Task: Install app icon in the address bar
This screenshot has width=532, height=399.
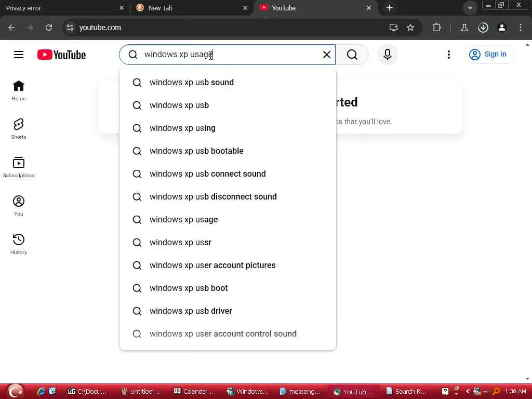Action: click(x=394, y=28)
